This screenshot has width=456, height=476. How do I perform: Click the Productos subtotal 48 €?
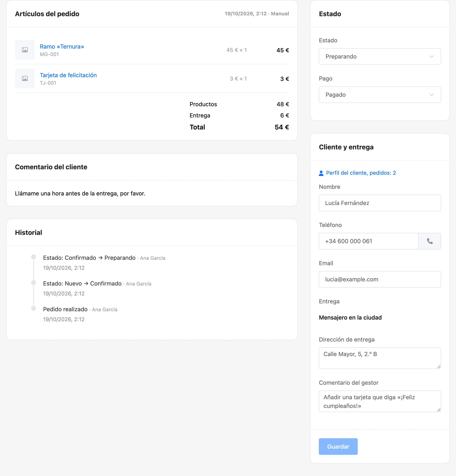tap(283, 104)
